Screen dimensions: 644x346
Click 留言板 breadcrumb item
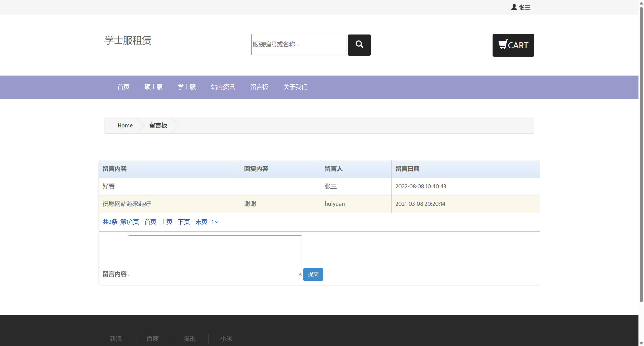(158, 125)
